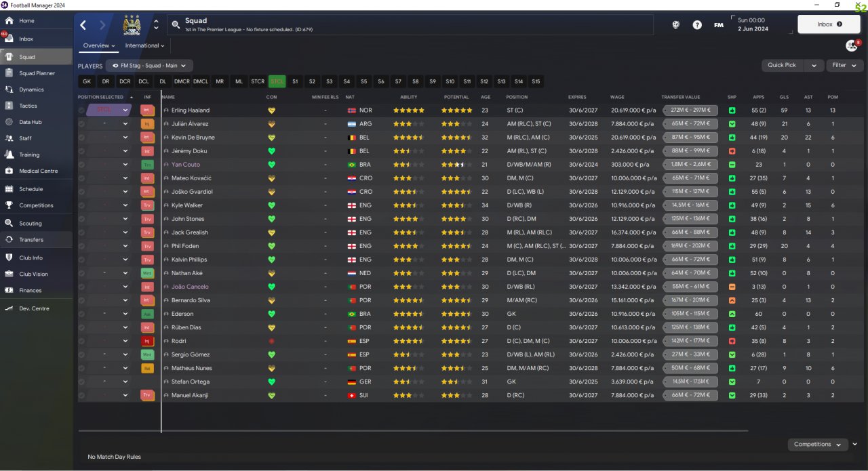Click Rodri's red Inj status icon
The image size is (868, 471).
click(x=147, y=341)
